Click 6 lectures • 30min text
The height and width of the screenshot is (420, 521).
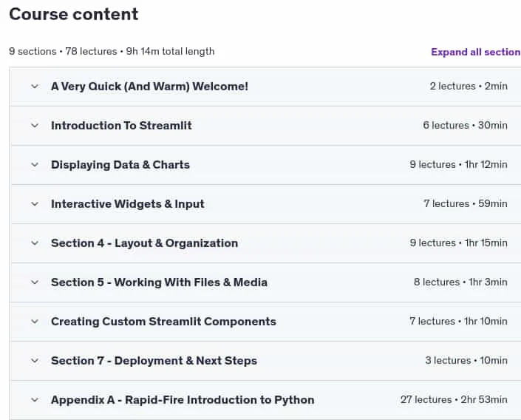465,126
